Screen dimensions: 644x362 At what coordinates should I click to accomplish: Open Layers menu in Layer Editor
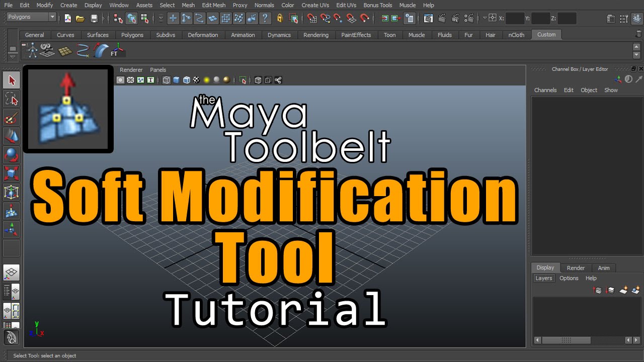click(543, 278)
